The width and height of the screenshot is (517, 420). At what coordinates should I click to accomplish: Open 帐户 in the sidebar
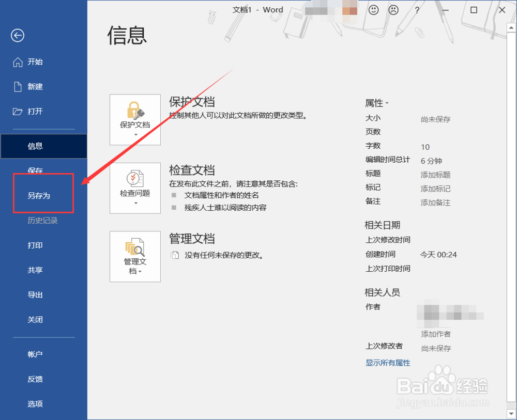(35, 354)
